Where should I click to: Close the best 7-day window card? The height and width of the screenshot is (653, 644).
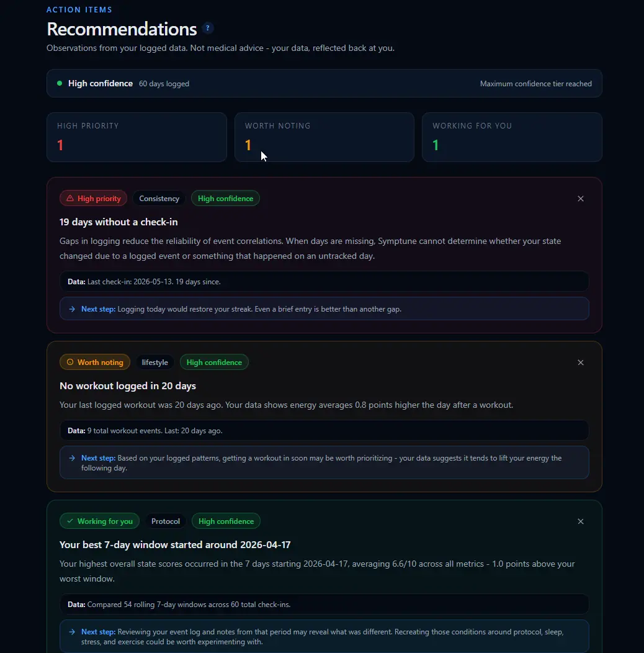pyautogui.click(x=580, y=521)
